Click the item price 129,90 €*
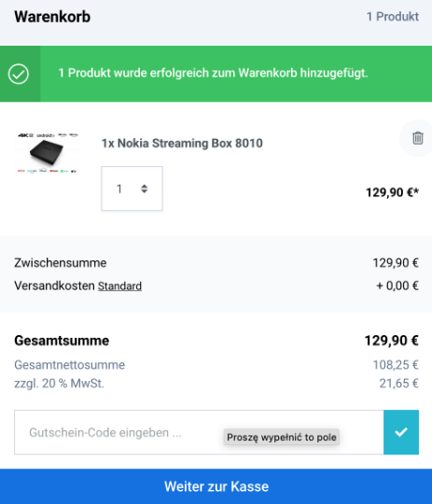The height and width of the screenshot is (504, 432). [x=392, y=192]
